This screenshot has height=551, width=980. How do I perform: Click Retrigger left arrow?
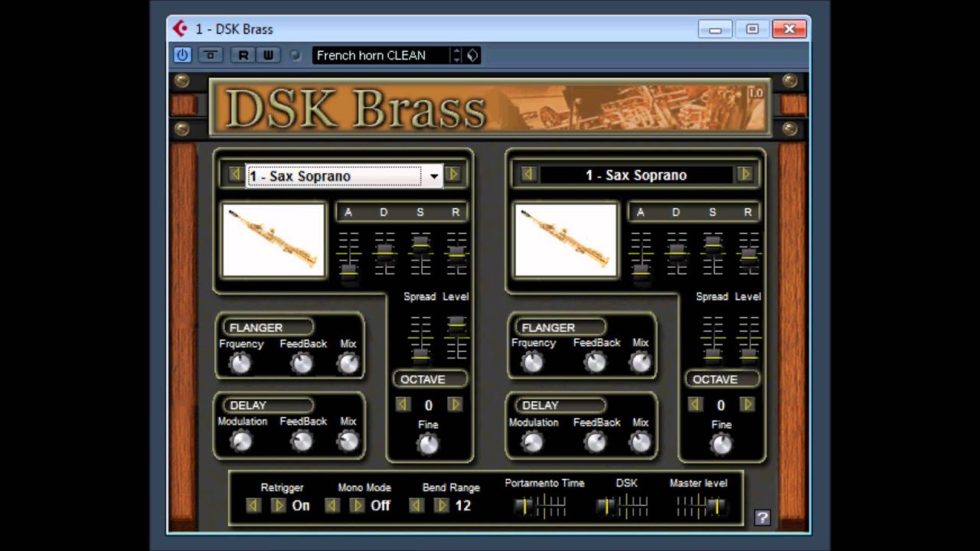pos(253,505)
